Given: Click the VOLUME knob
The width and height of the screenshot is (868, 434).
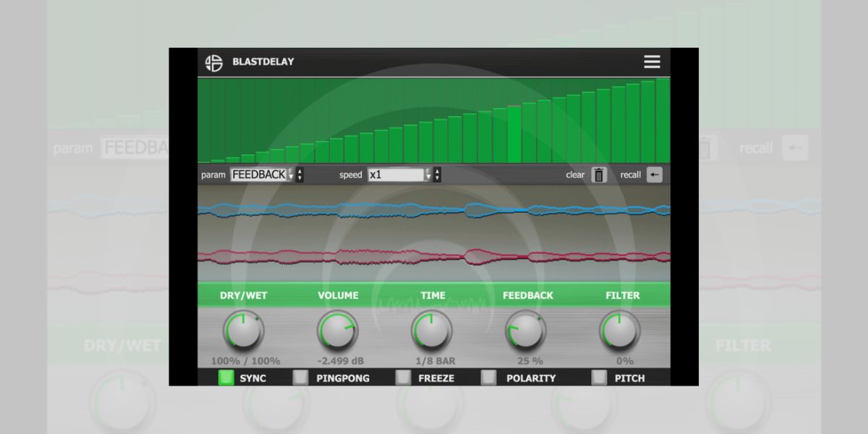Looking at the screenshot, I should (x=338, y=331).
